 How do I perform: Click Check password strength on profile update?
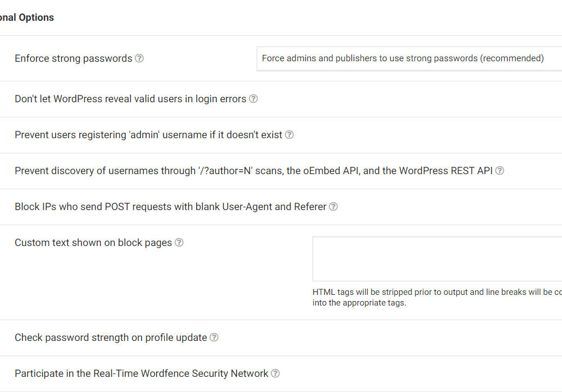click(x=111, y=338)
